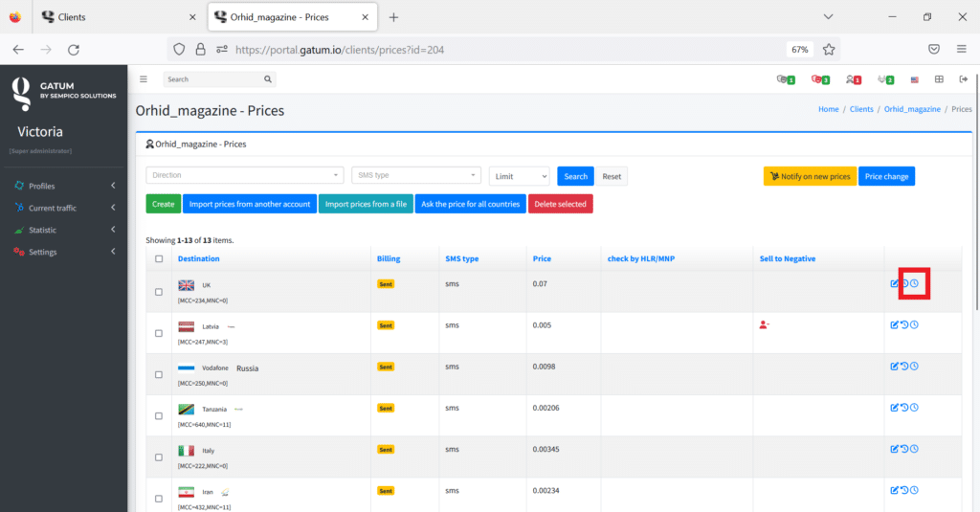Bookmark this page with the star icon
The width and height of the screenshot is (980, 512).
829,50
